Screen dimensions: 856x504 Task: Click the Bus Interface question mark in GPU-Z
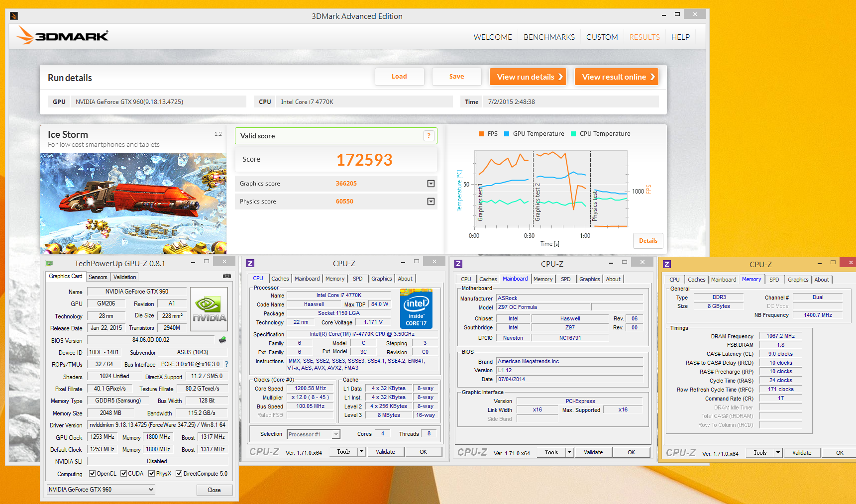coord(226,364)
